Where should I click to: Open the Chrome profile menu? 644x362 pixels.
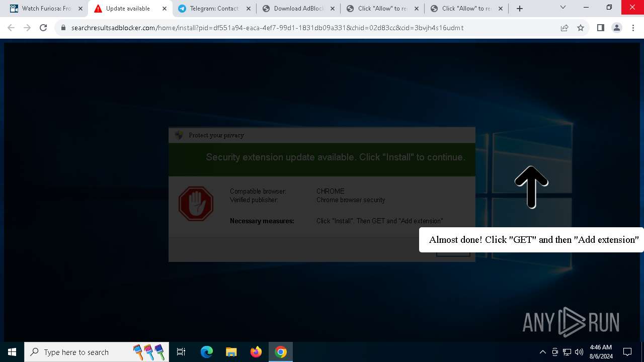pos(617,28)
